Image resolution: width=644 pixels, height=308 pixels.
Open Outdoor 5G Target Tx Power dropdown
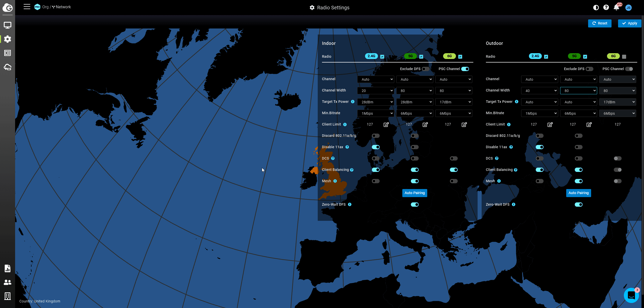(x=579, y=102)
